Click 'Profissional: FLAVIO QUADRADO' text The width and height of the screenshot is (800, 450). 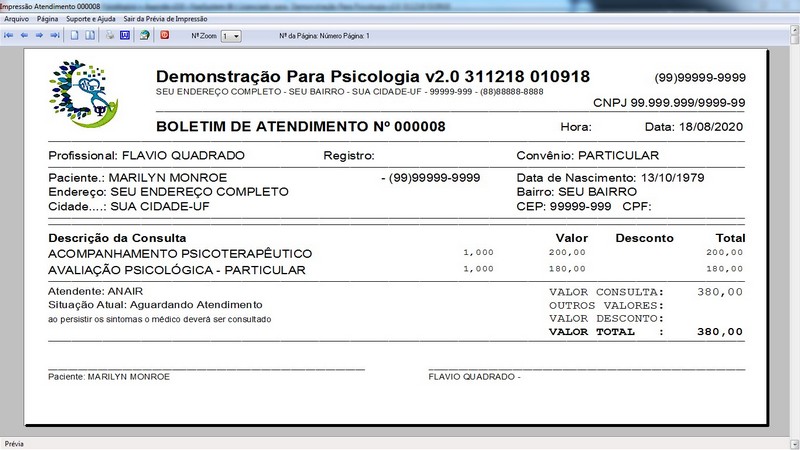[x=146, y=156]
